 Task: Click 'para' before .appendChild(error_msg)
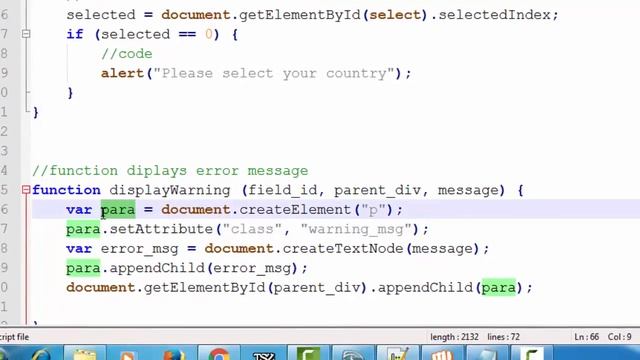click(x=83, y=268)
